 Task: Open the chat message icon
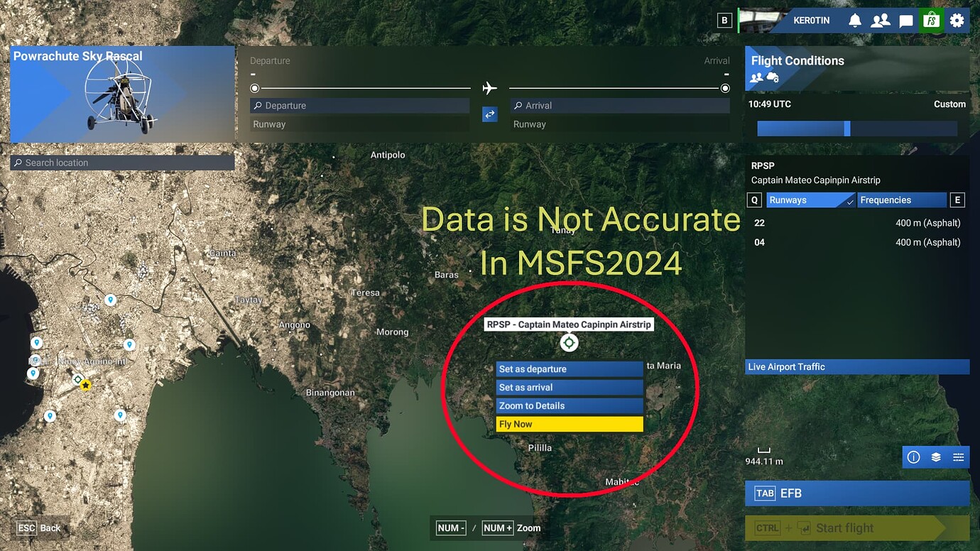(x=905, y=20)
